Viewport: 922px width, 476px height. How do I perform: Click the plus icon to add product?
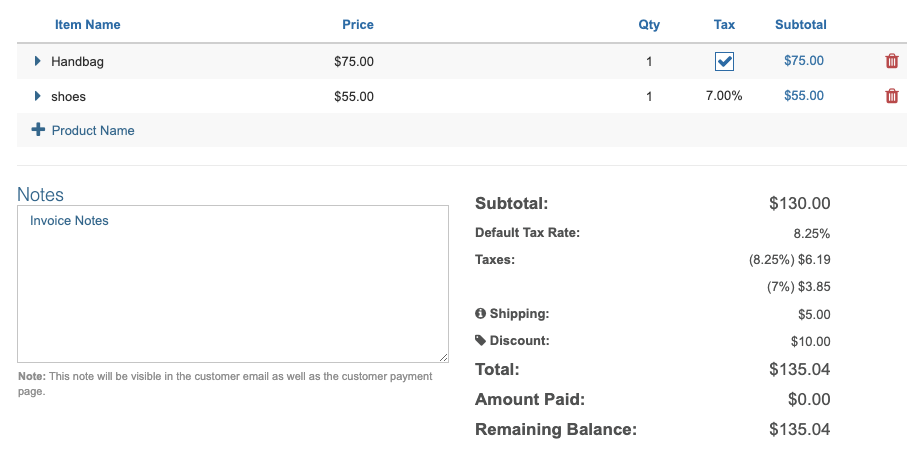tap(39, 130)
